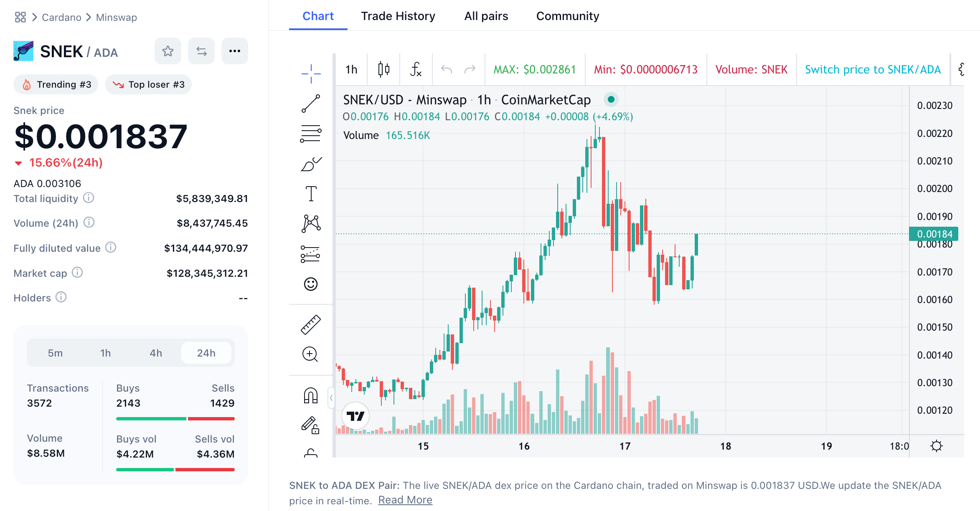The image size is (980, 511).
Task: Click the $0.001837 price value
Action: pyautogui.click(x=101, y=137)
